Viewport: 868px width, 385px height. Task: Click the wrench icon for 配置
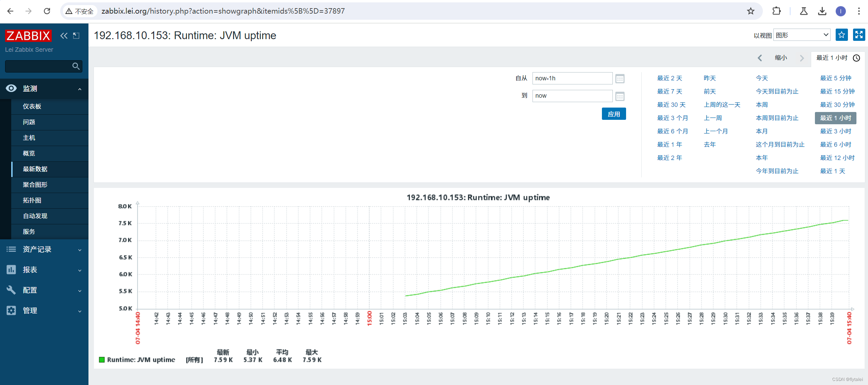click(x=11, y=290)
